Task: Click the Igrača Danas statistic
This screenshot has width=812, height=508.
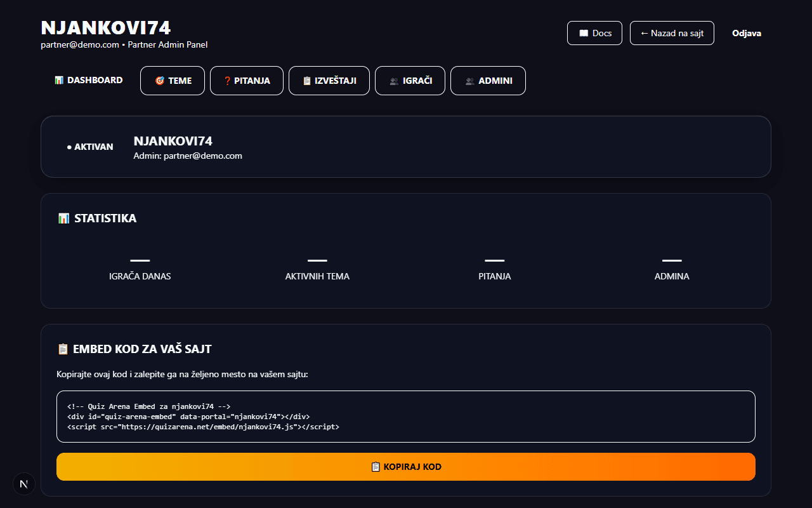Action: [x=140, y=269]
